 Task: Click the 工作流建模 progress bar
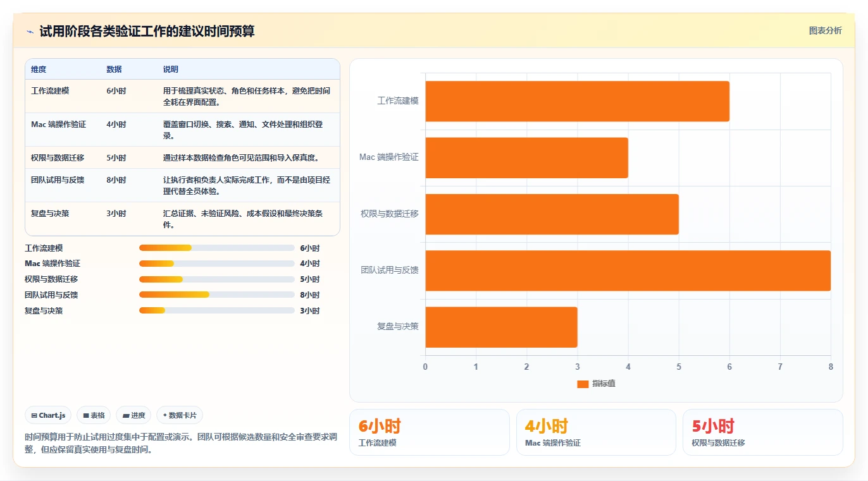[217, 248]
